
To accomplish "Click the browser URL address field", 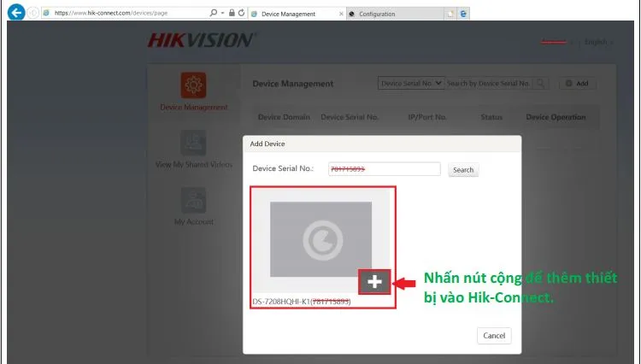I will coord(128,14).
